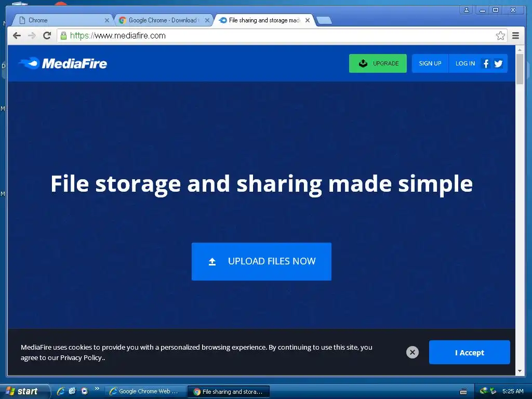Image resolution: width=532 pixels, height=399 pixels.
Task: Click the page scroll-down arrow
Action: pos(520,371)
